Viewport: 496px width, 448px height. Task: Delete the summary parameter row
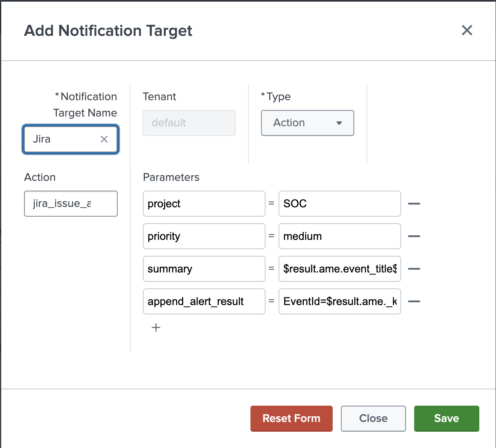[x=414, y=269]
